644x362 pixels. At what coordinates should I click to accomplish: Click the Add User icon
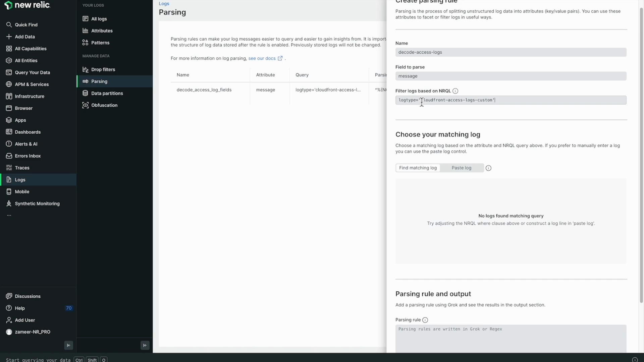9,320
